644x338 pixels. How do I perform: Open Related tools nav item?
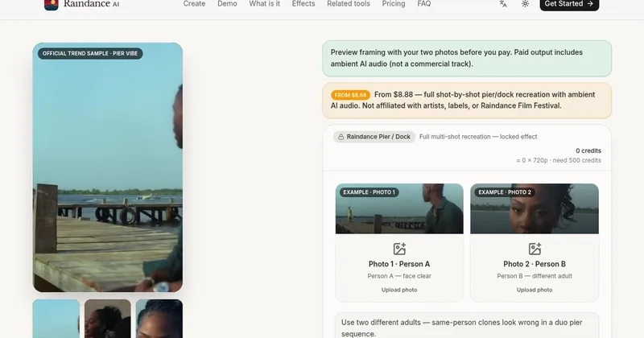[349, 4]
